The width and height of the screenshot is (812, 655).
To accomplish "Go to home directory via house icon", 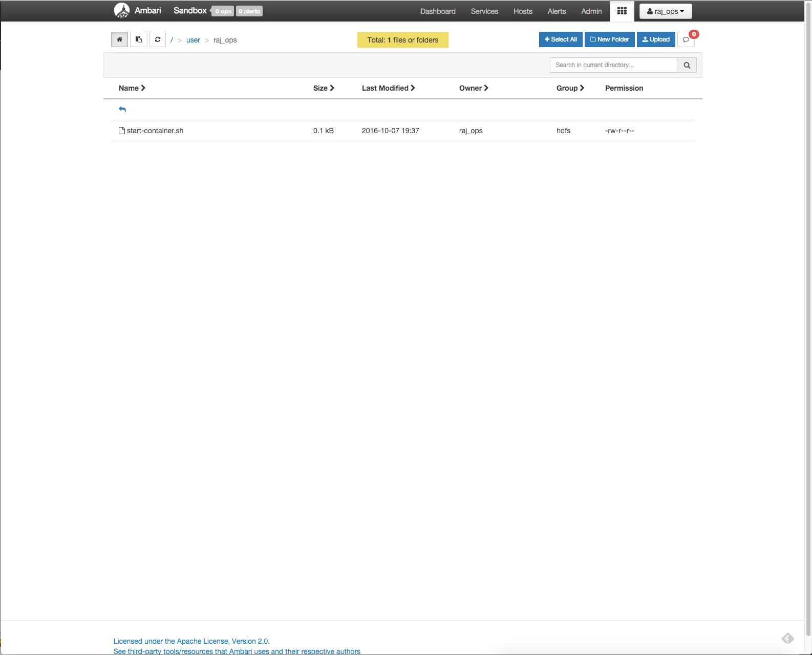I will [119, 39].
